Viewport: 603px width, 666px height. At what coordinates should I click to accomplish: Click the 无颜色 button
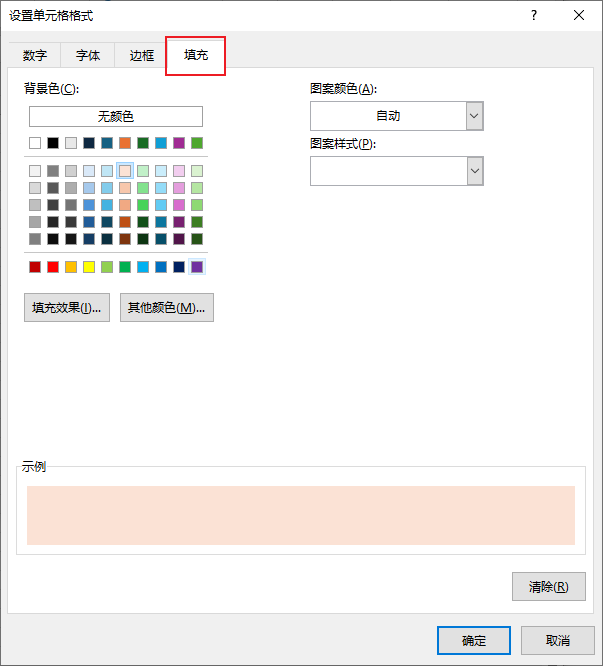[x=116, y=116]
